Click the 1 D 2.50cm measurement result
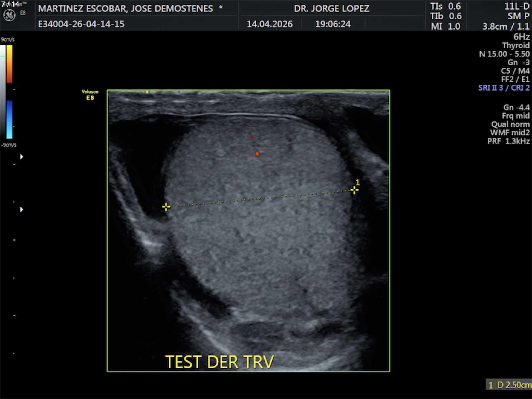Image resolution: width=532 pixels, height=399 pixels. pos(509,385)
